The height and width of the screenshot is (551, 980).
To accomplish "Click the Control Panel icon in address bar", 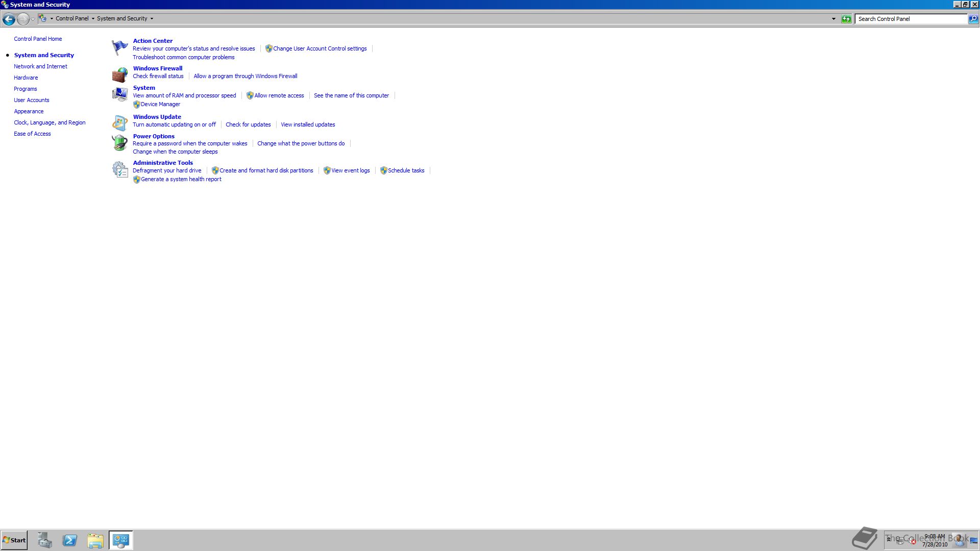I will pyautogui.click(x=43, y=18).
